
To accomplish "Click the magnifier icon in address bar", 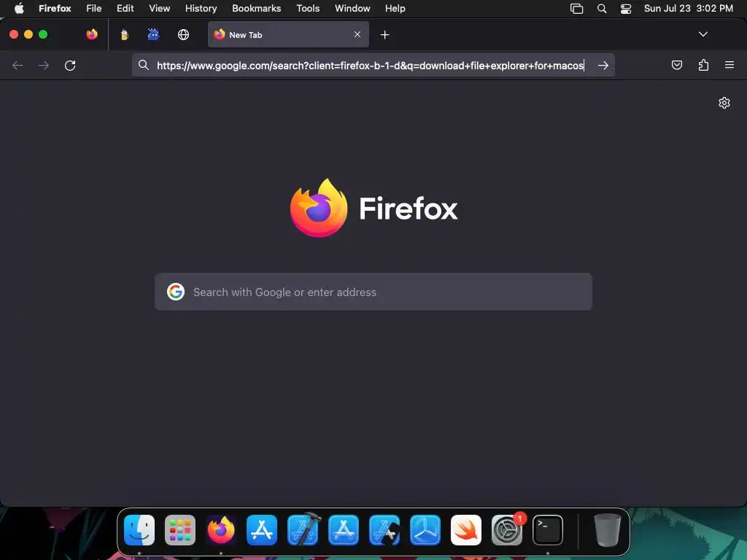I will point(144,65).
